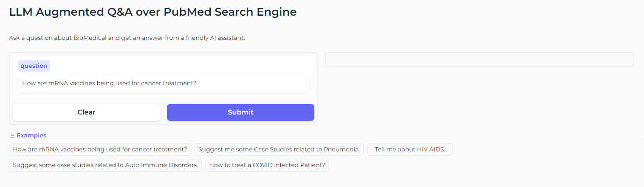Viewport: 644px width, 187px height.
Task: Choose the COVID infected Patient example
Action: point(267,165)
